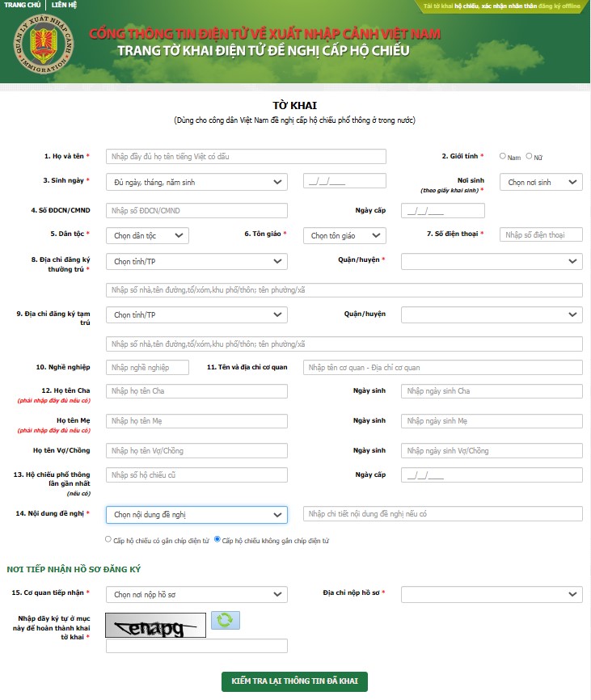Image resolution: width=591 pixels, height=700 pixels.
Task: Open temporary address Quận/huyện dropdown
Action: (x=492, y=315)
